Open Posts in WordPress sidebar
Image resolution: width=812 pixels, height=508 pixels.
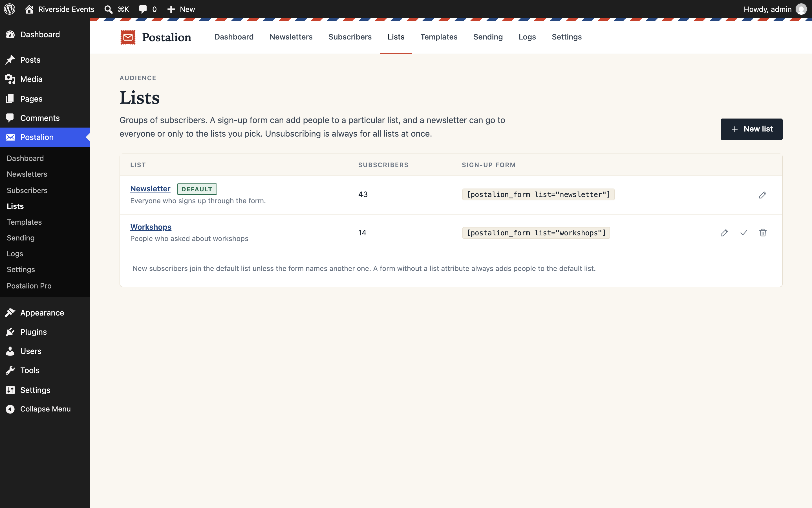[45, 60]
